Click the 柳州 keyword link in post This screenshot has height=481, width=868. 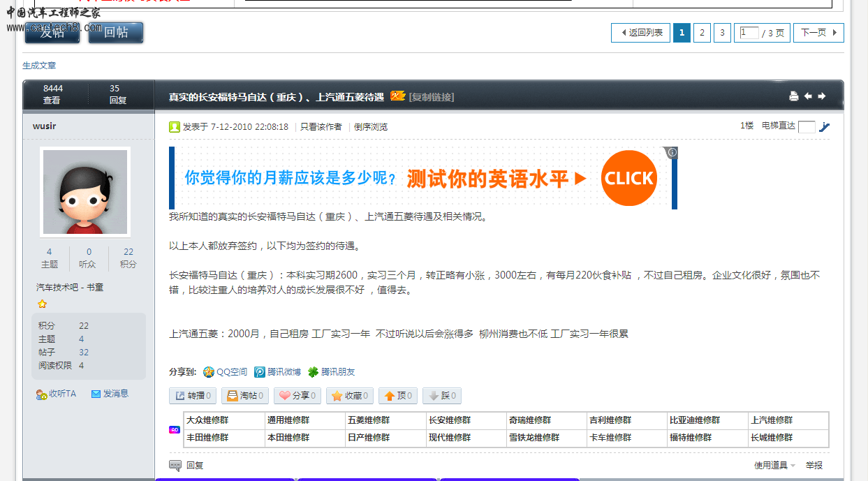pos(488,334)
